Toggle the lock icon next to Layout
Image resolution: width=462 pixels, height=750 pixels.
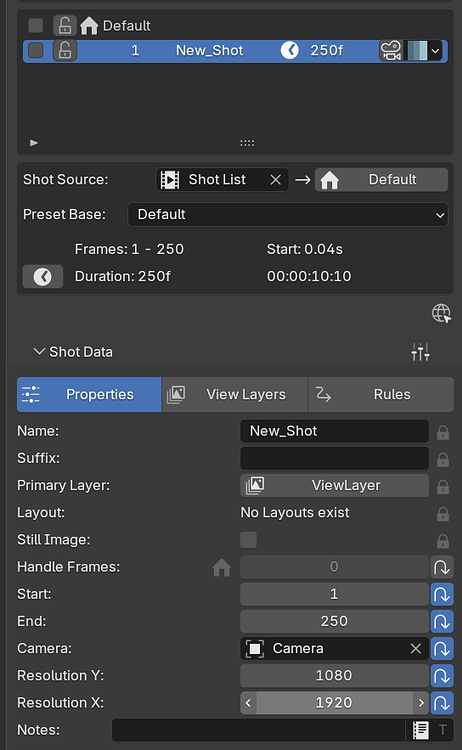point(443,514)
